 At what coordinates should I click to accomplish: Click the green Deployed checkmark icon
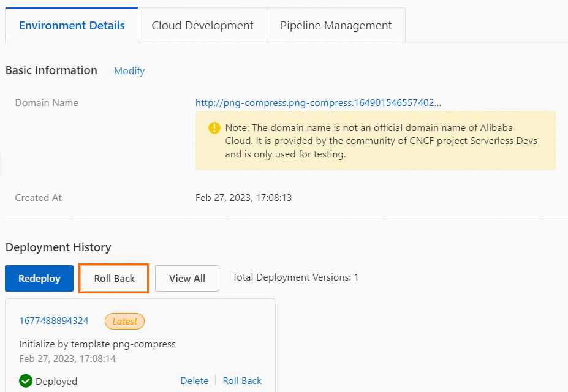[x=25, y=380]
